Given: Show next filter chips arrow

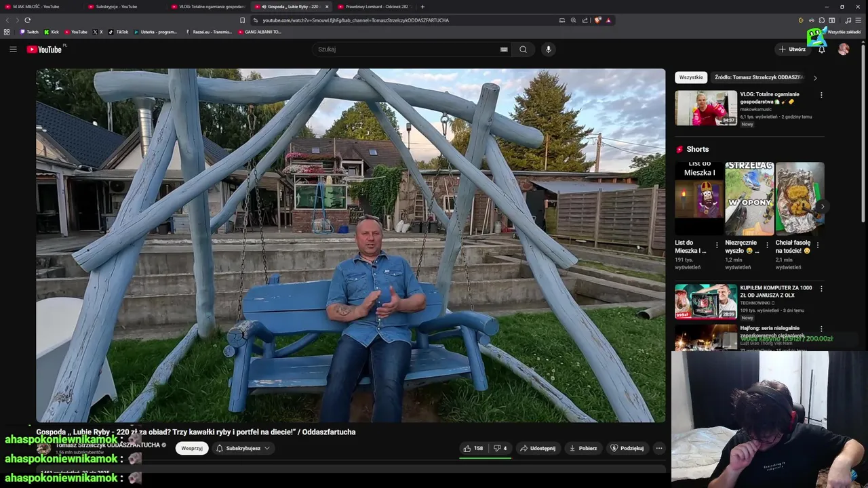Looking at the screenshot, I should [x=815, y=78].
